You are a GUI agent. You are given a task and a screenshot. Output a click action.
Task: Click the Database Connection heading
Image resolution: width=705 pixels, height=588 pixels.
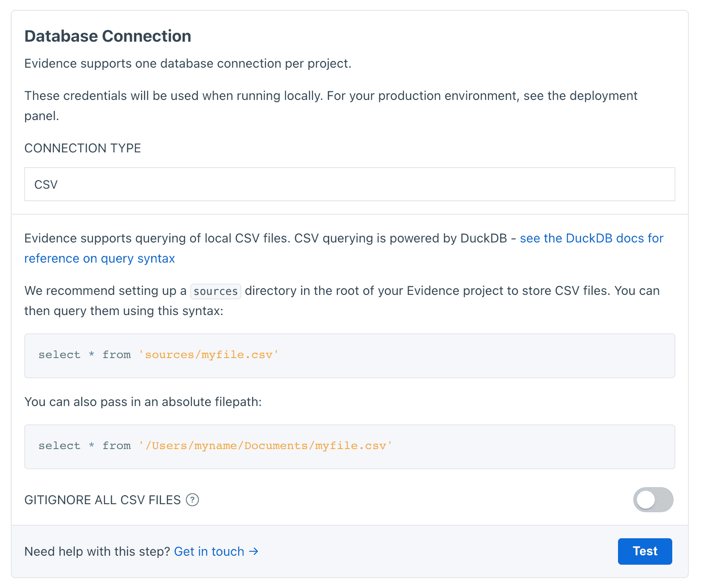coord(108,36)
